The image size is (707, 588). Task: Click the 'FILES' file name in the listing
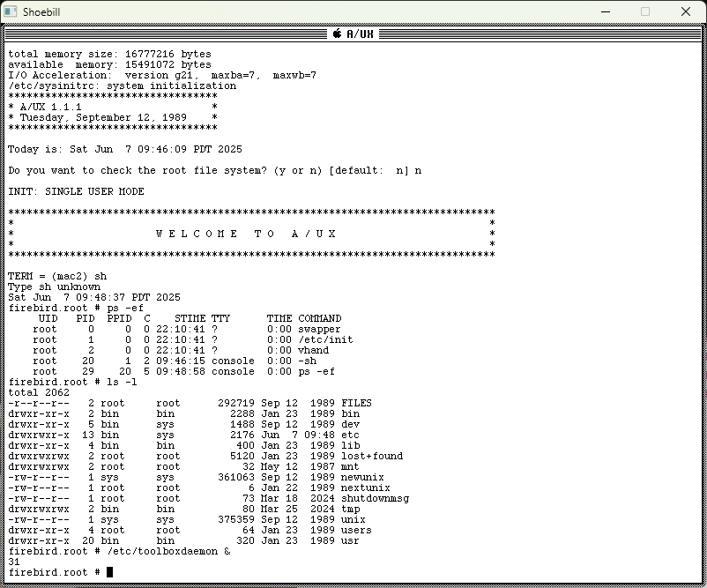pos(357,404)
